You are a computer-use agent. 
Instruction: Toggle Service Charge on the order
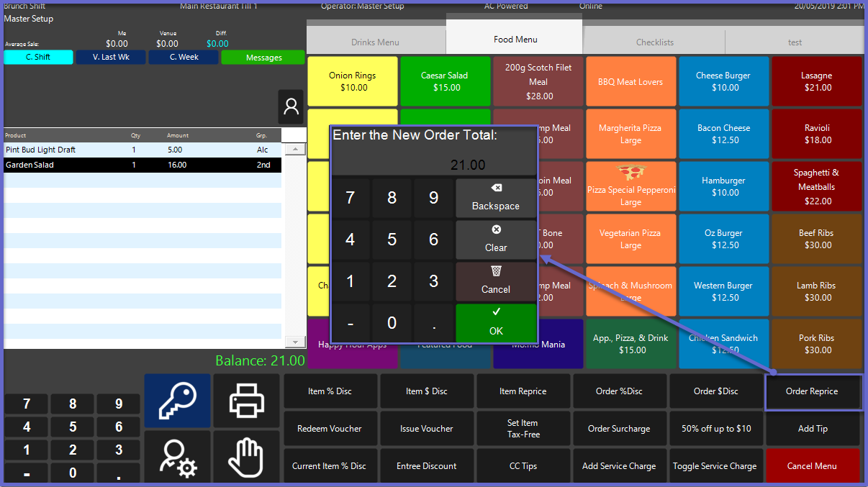(x=715, y=466)
